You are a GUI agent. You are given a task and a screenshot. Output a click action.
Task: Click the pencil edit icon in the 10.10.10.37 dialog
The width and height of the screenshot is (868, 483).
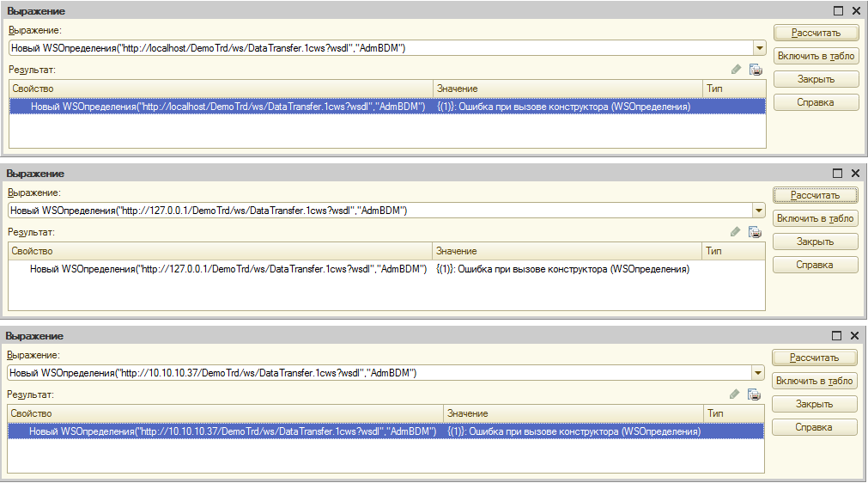734,394
